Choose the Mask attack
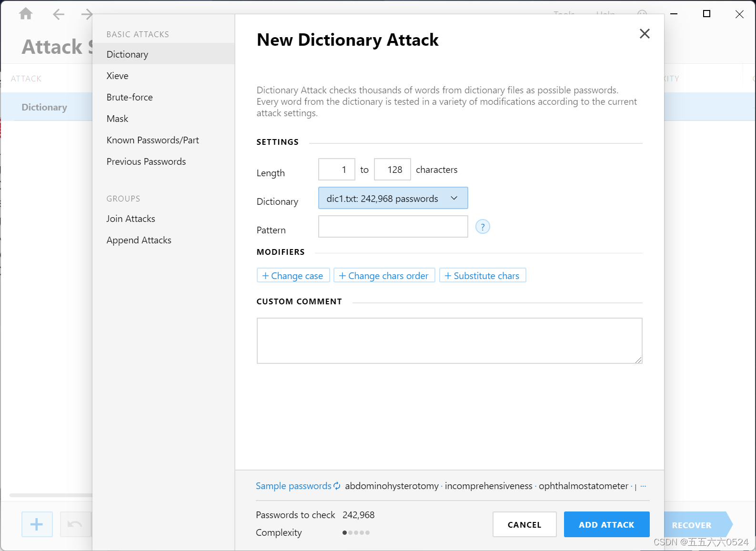The width and height of the screenshot is (756, 551). 163,119
